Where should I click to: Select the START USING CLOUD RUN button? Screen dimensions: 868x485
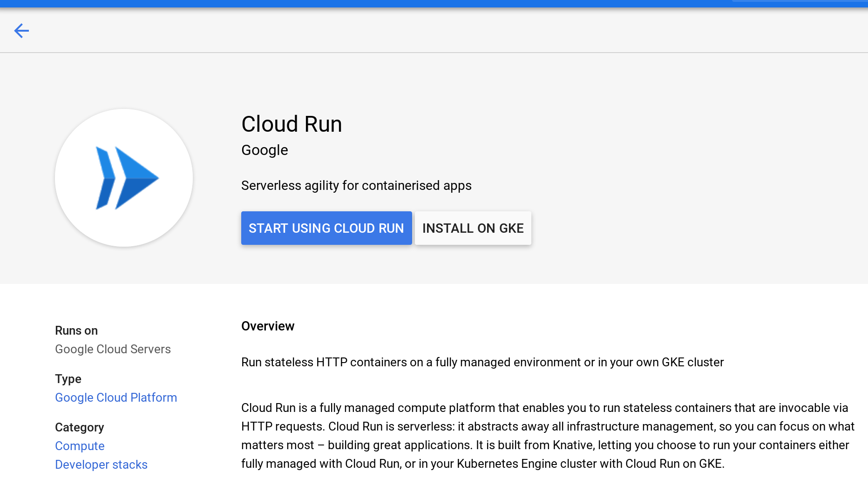[326, 228]
